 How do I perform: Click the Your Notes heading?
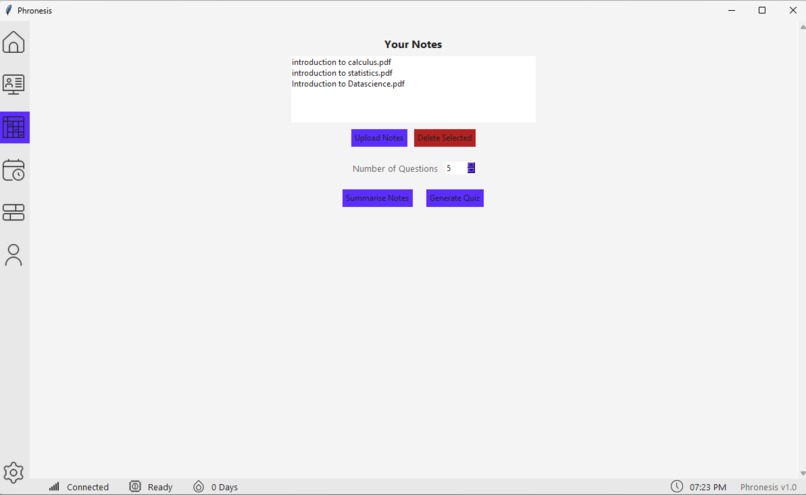click(x=413, y=44)
